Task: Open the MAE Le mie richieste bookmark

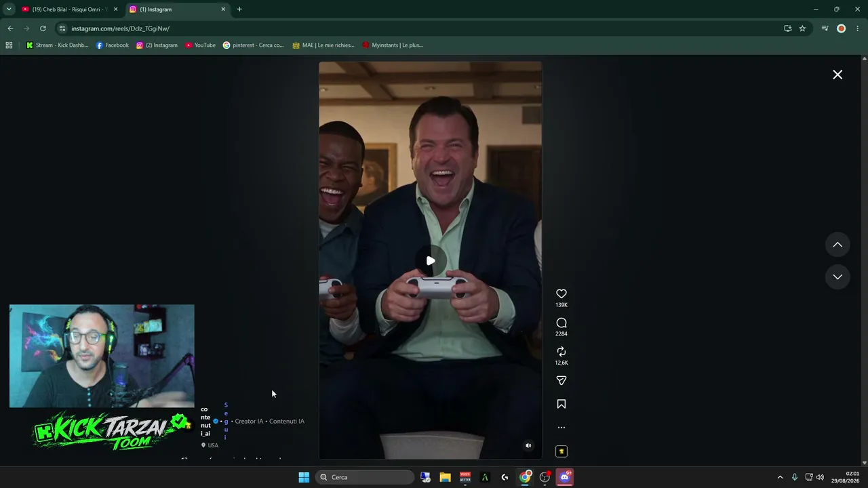Action: coord(323,45)
